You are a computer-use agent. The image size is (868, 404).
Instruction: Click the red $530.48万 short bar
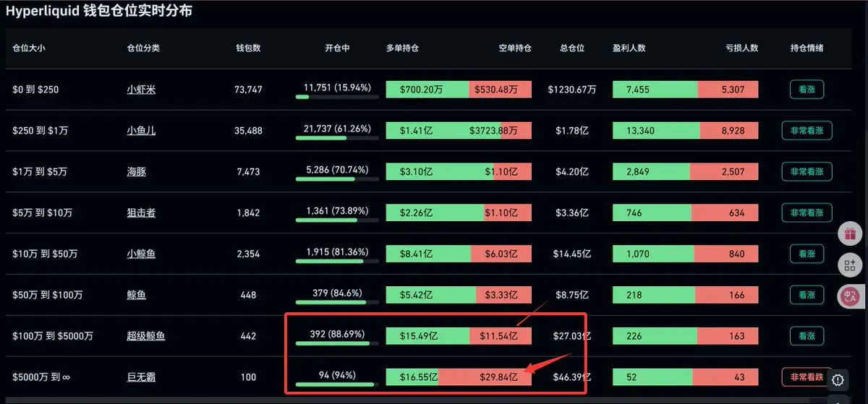[x=501, y=90]
